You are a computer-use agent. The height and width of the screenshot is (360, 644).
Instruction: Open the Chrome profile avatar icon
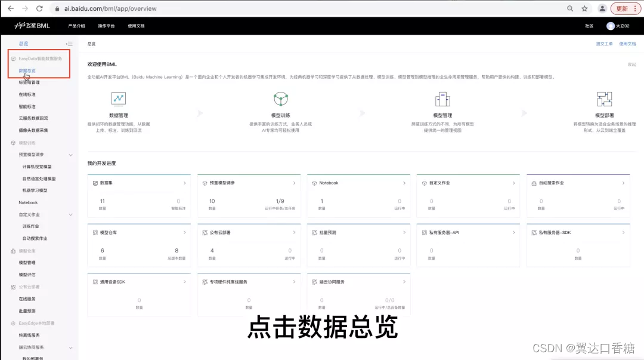(602, 8)
